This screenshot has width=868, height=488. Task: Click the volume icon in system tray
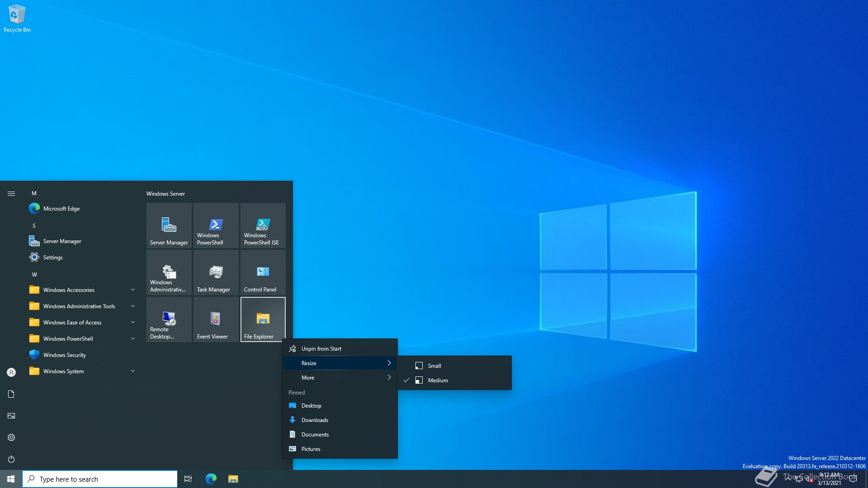[809, 479]
